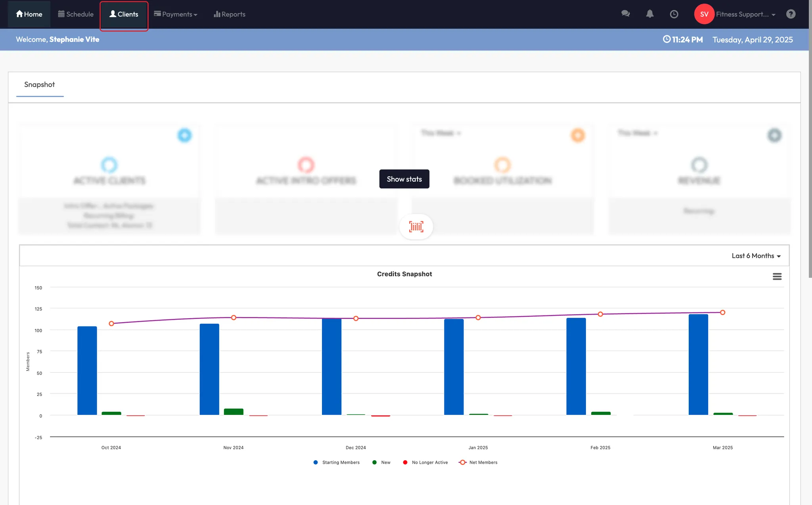This screenshot has width=812, height=505.
Task: Open the chat messages icon
Action: tap(626, 14)
